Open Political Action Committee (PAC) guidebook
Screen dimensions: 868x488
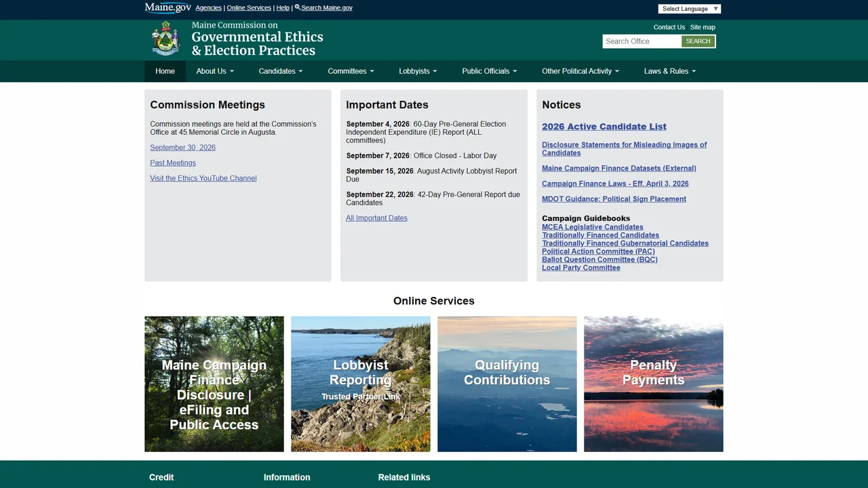(598, 251)
